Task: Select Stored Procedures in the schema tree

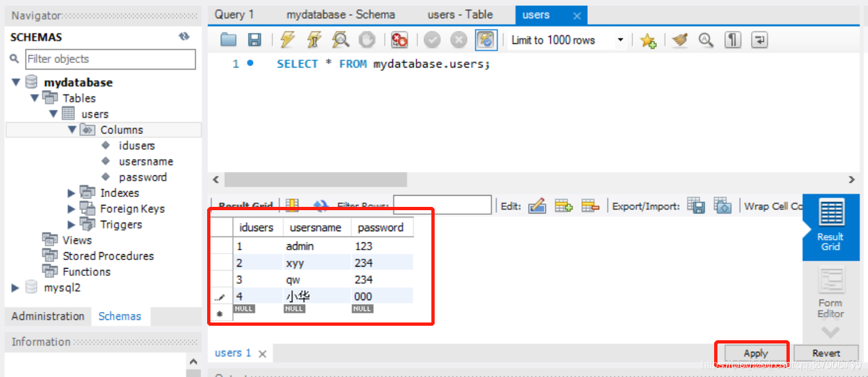Action: (108, 255)
